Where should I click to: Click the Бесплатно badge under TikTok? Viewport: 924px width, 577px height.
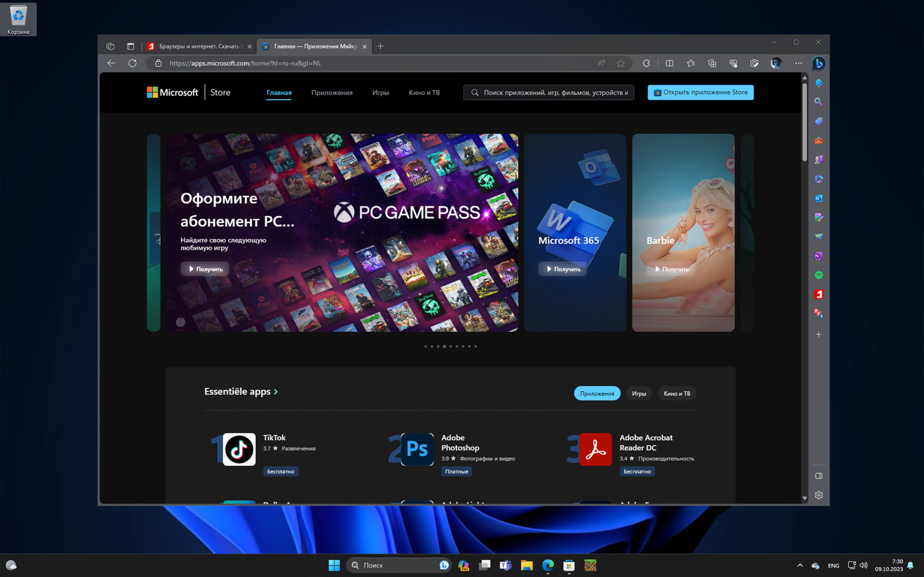(281, 472)
